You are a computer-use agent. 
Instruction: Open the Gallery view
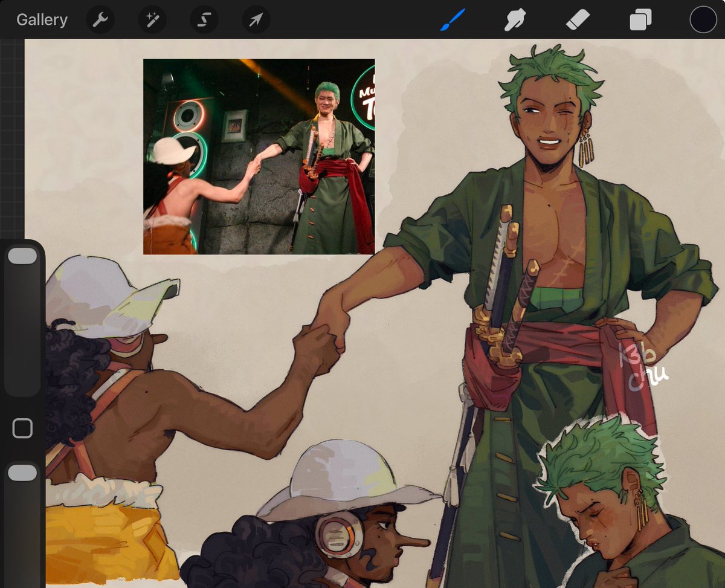pos(42,19)
